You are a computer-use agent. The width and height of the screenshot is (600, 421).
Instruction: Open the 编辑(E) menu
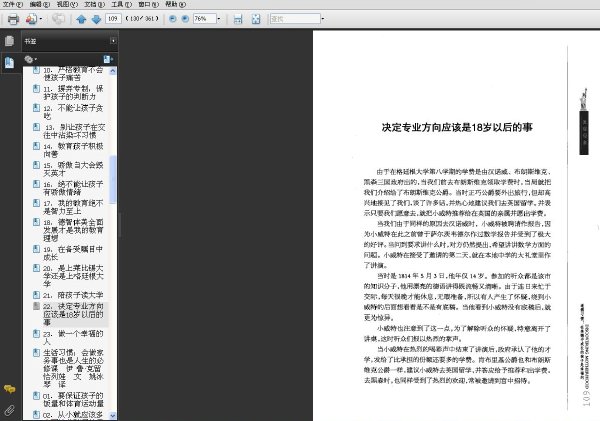(40, 4)
